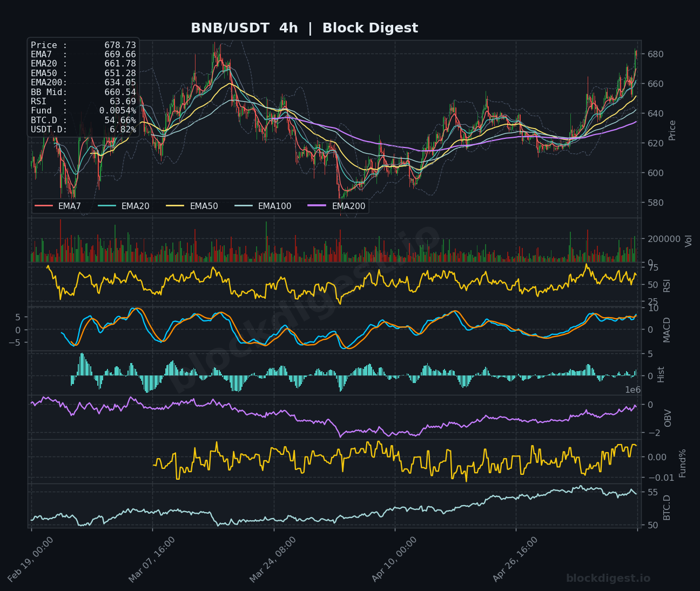Screen dimensions: 700x591
Task: Click the 640 price axis tick
Action: (655, 113)
